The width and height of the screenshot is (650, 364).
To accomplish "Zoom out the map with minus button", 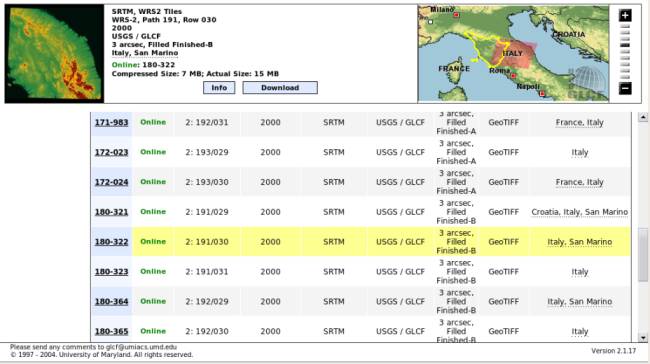I will [x=625, y=88].
